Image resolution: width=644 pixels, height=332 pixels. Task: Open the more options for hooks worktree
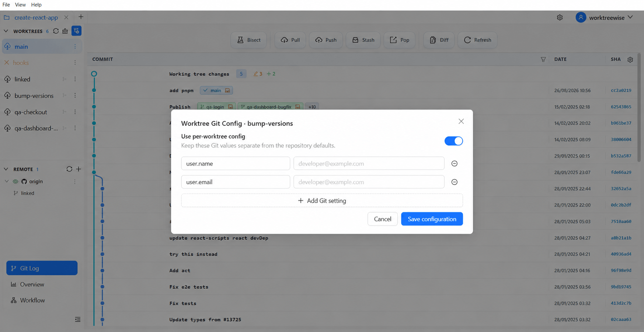[x=75, y=63]
